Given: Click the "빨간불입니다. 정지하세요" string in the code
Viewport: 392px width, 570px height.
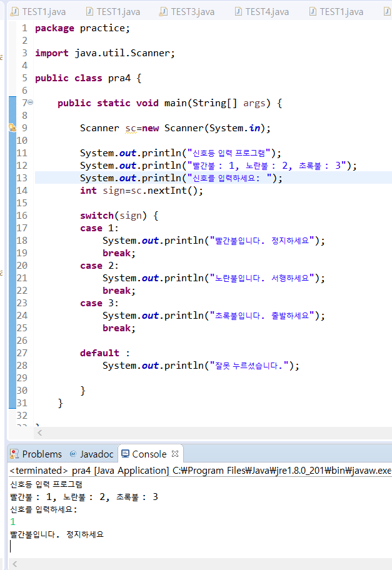Looking at the screenshot, I should (262, 241).
